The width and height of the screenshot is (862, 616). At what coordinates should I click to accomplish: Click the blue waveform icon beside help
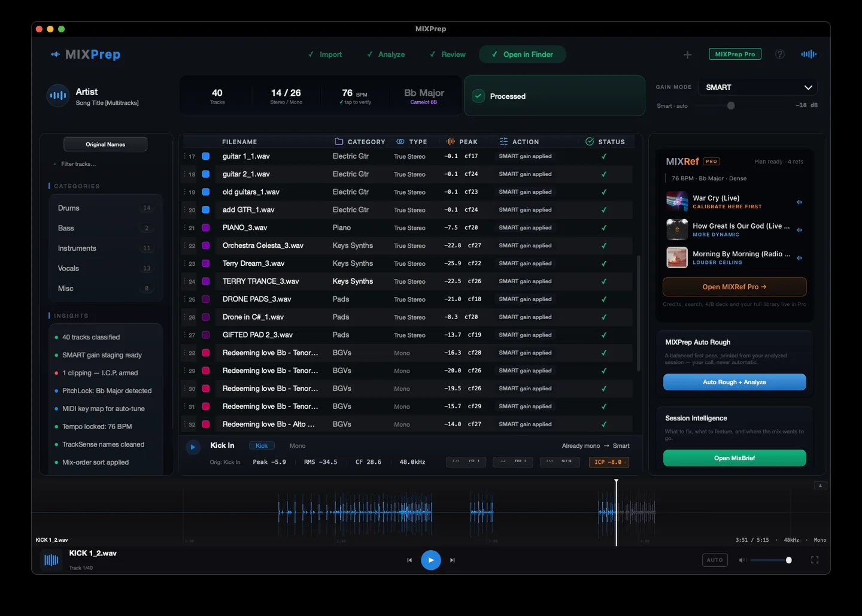tap(809, 54)
